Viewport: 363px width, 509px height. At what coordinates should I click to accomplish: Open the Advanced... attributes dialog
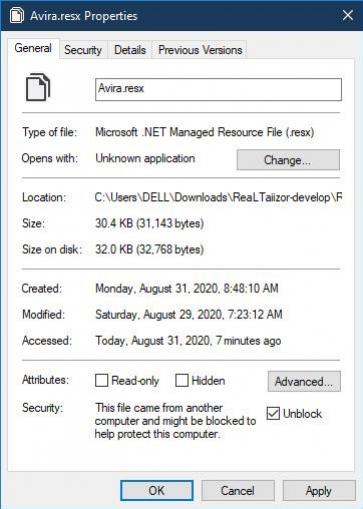pyautogui.click(x=304, y=381)
